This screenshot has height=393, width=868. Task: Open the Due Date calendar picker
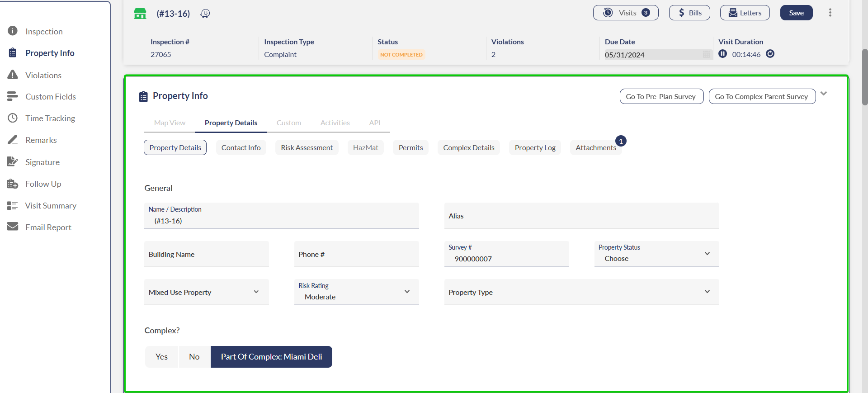[x=706, y=55]
